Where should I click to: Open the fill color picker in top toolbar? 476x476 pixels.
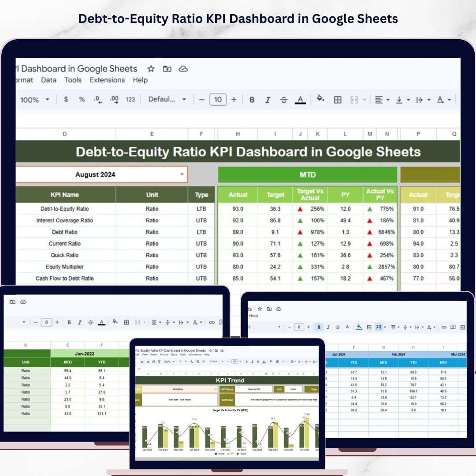320,100
